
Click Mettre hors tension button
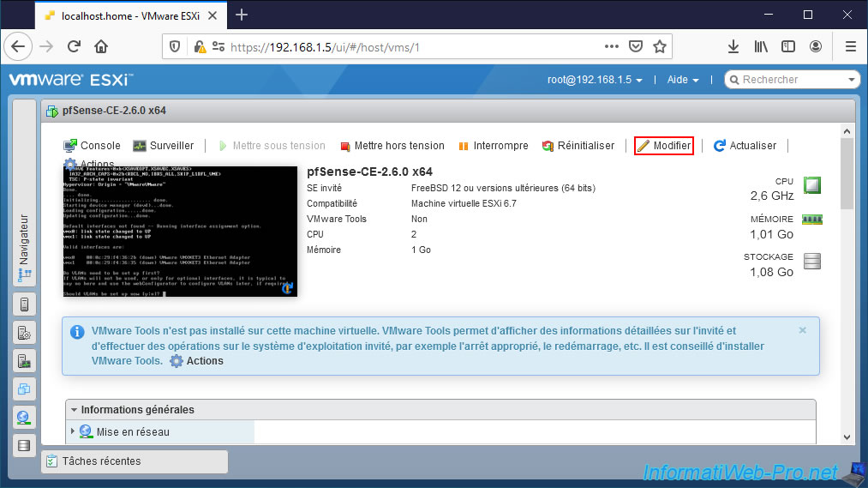pos(392,146)
